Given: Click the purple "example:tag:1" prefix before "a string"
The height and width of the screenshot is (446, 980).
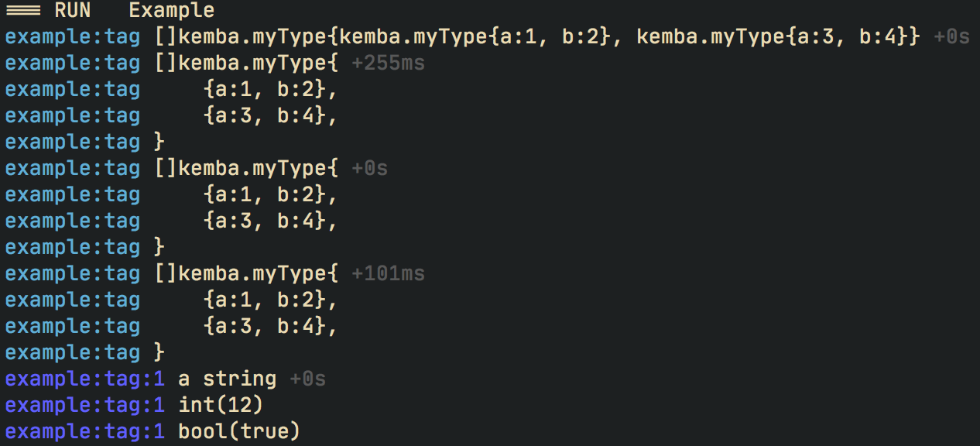Looking at the screenshot, I should [x=85, y=379].
